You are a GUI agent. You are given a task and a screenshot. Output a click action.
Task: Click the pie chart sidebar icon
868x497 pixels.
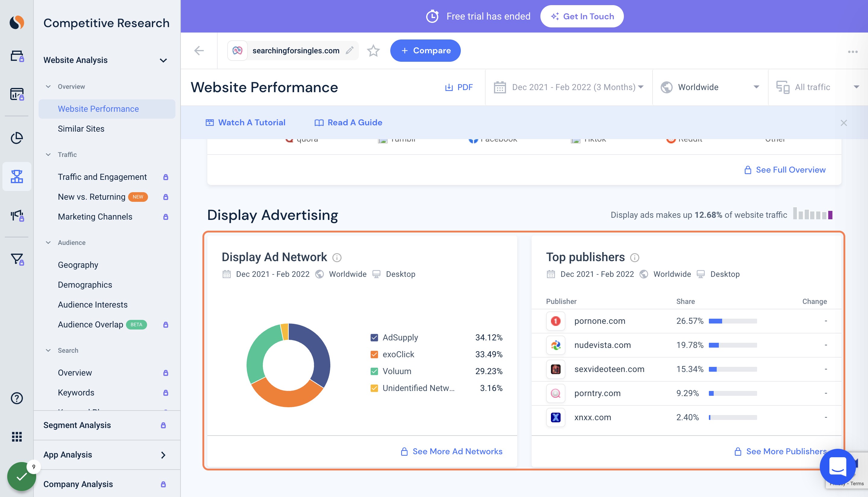(17, 138)
